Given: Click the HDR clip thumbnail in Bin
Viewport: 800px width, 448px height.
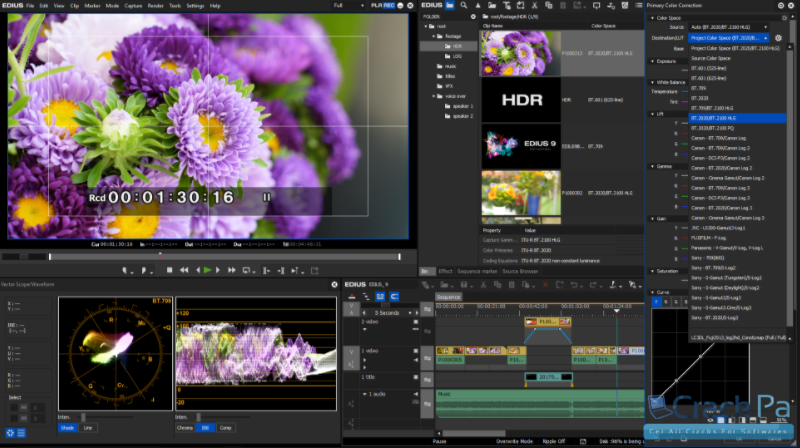Looking at the screenshot, I should (x=521, y=100).
